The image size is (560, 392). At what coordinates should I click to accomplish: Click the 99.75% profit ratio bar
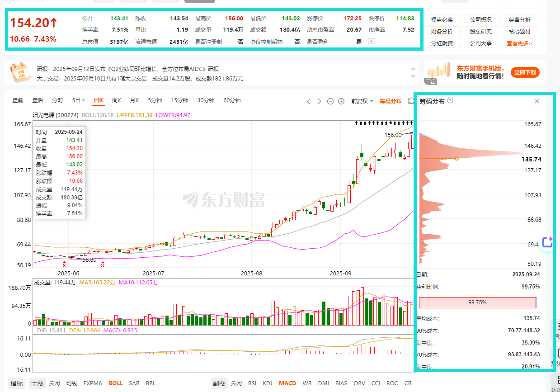(x=477, y=302)
